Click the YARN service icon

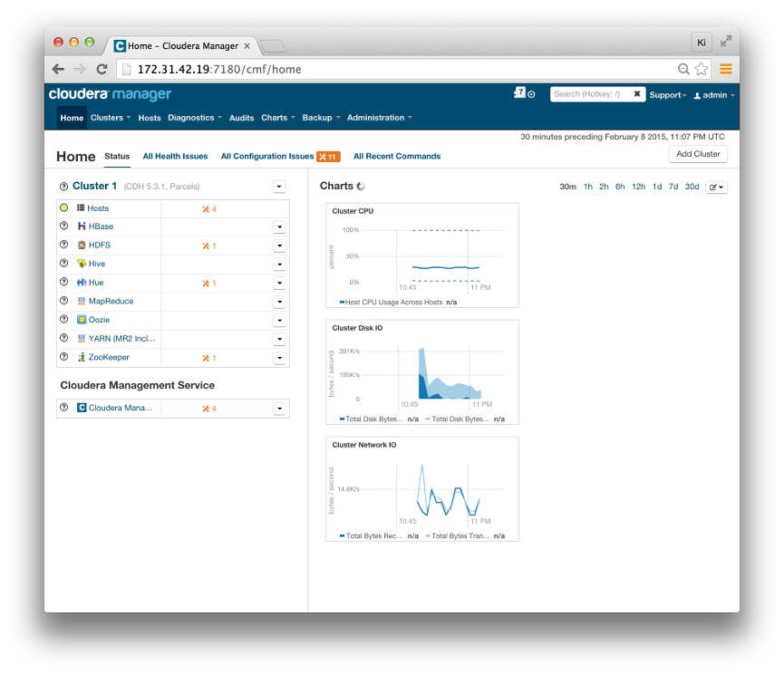(82, 338)
